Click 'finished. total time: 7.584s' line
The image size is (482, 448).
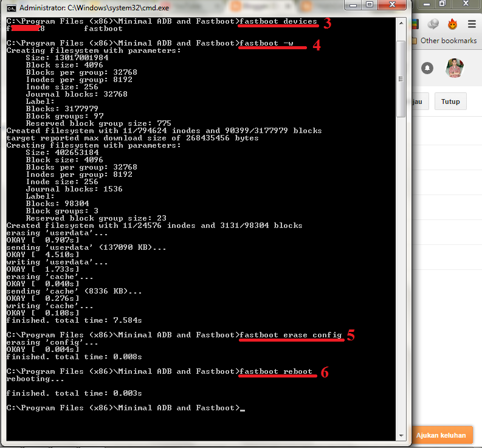[x=74, y=320]
